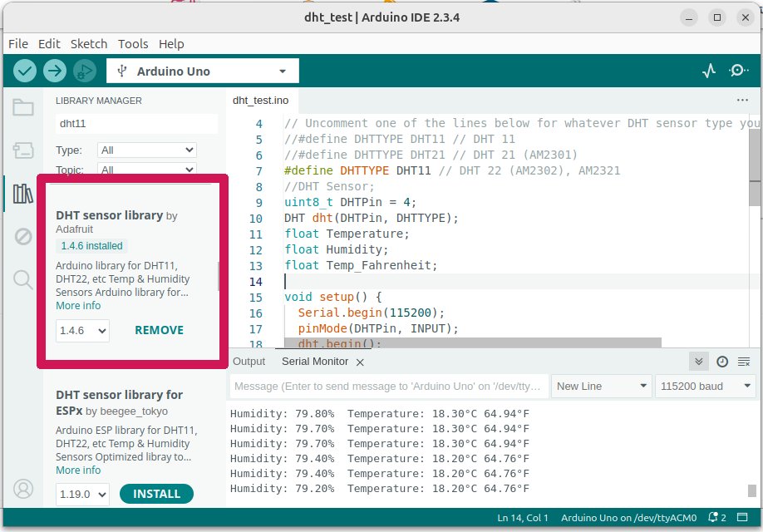Open the File menu
Image resolution: width=763 pixels, height=532 pixels.
pos(18,44)
